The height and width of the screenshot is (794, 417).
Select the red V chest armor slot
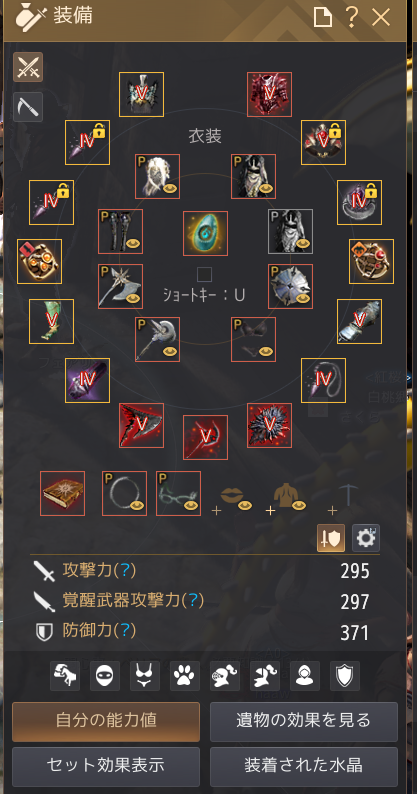click(x=270, y=94)
